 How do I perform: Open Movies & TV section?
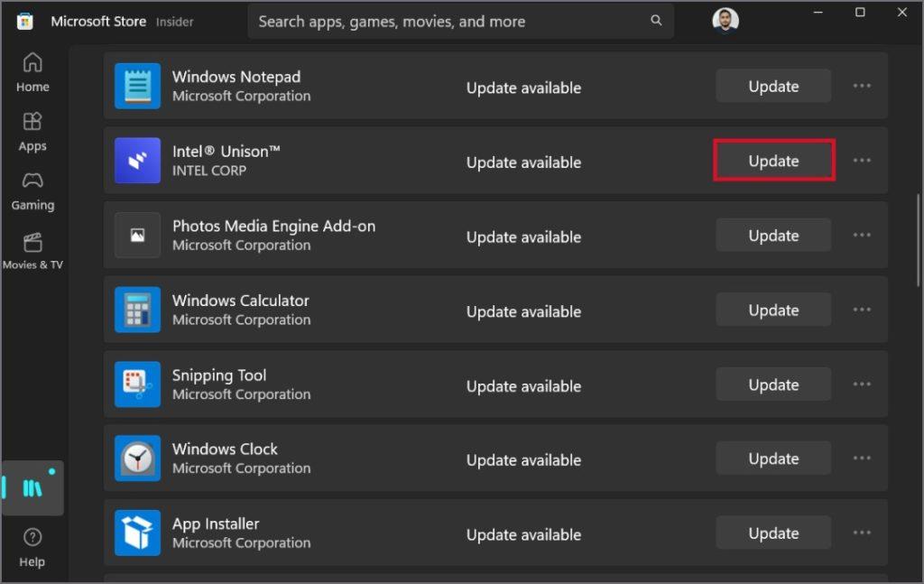[x=32, y=251]
